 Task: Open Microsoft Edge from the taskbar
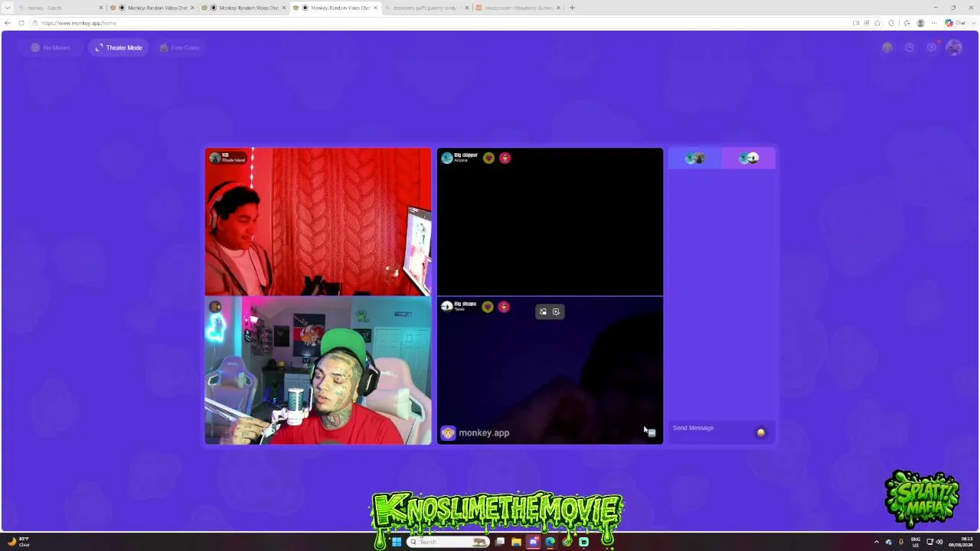tap(550, 542)
